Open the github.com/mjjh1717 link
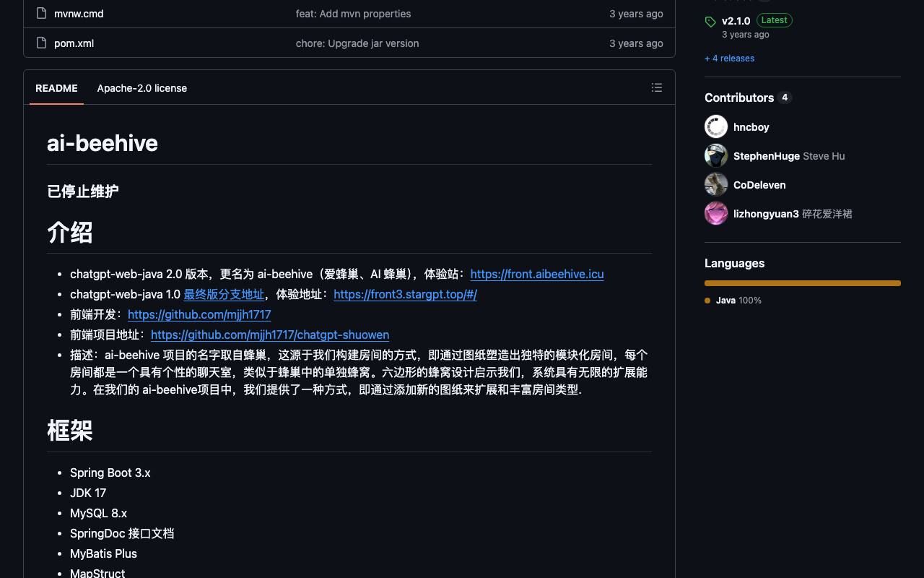 [199, 314]
